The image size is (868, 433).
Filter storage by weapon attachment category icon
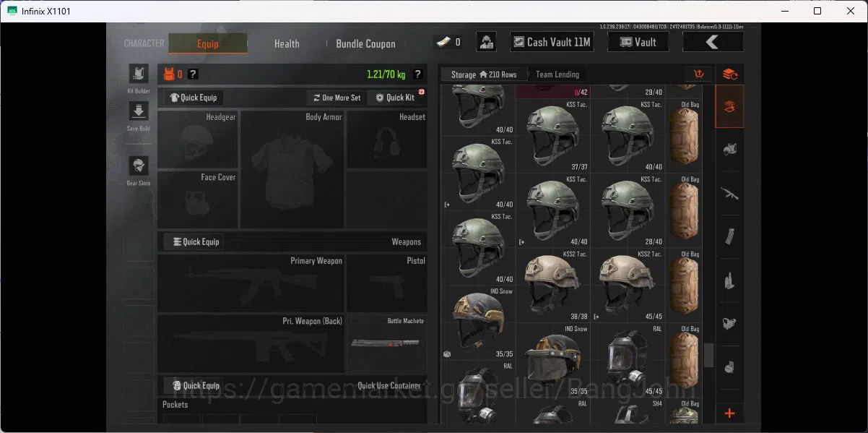[729, 323]
